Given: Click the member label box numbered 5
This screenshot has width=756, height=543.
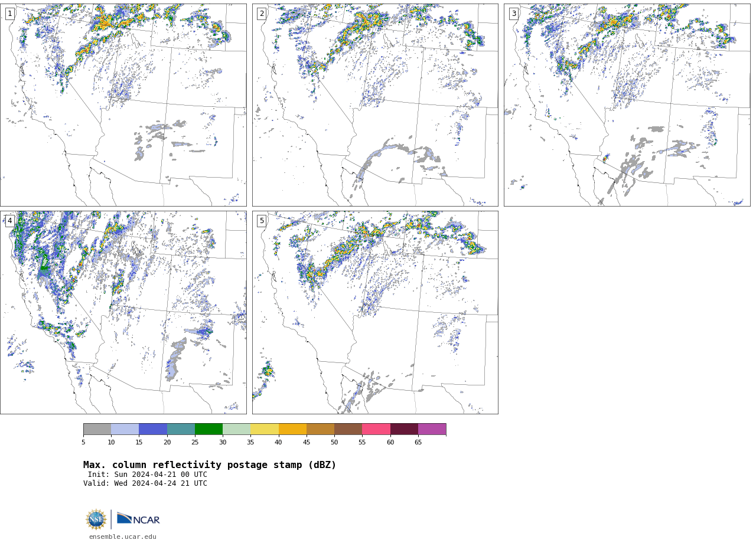Looking at the screenshot, I should 262,221.
